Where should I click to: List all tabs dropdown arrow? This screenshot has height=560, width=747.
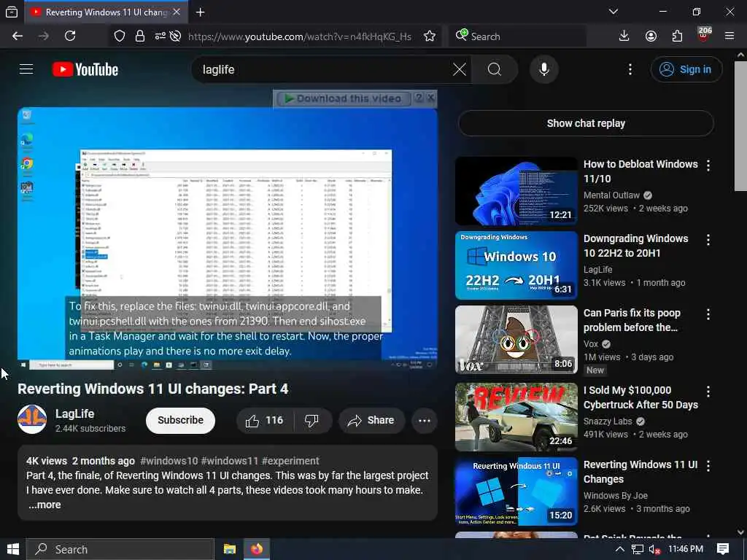tap(613, 12)
